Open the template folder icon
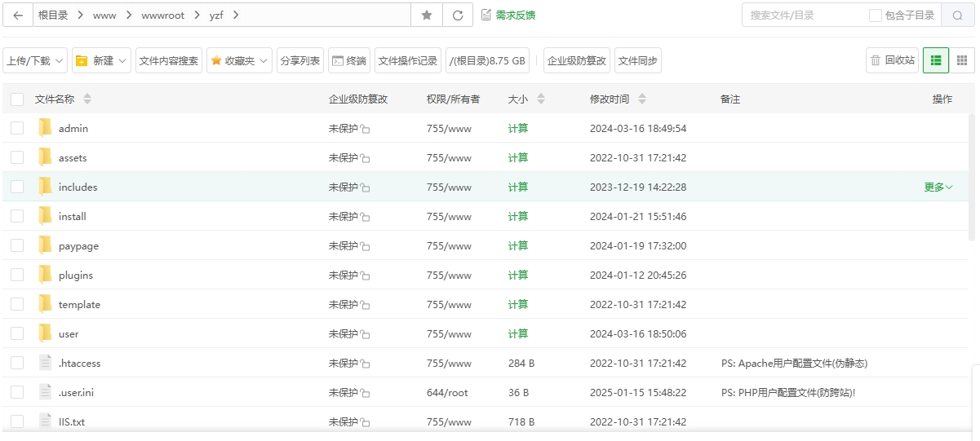980x441 pixels. (x=45, y=304)
